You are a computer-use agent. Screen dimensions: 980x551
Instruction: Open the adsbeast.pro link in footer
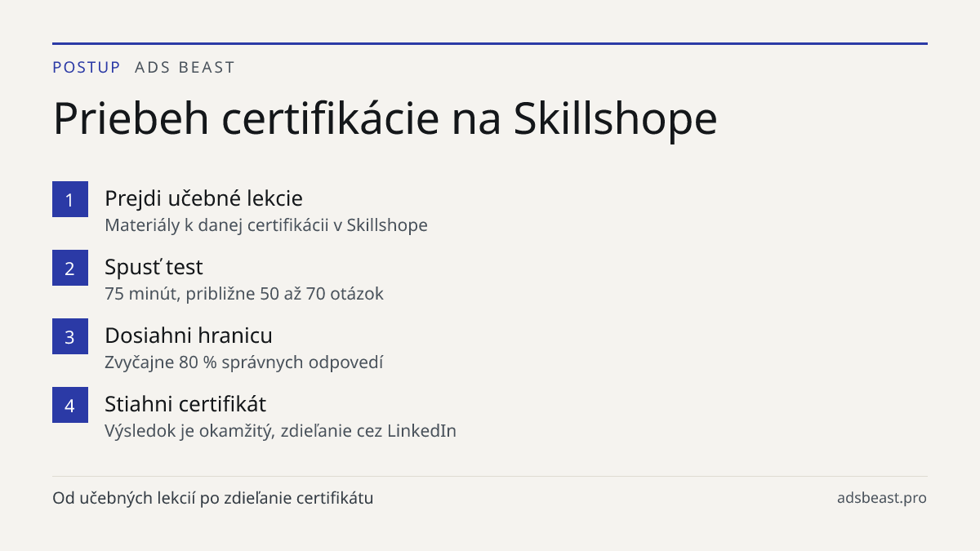pyautogui.click(x=882, y=498)
